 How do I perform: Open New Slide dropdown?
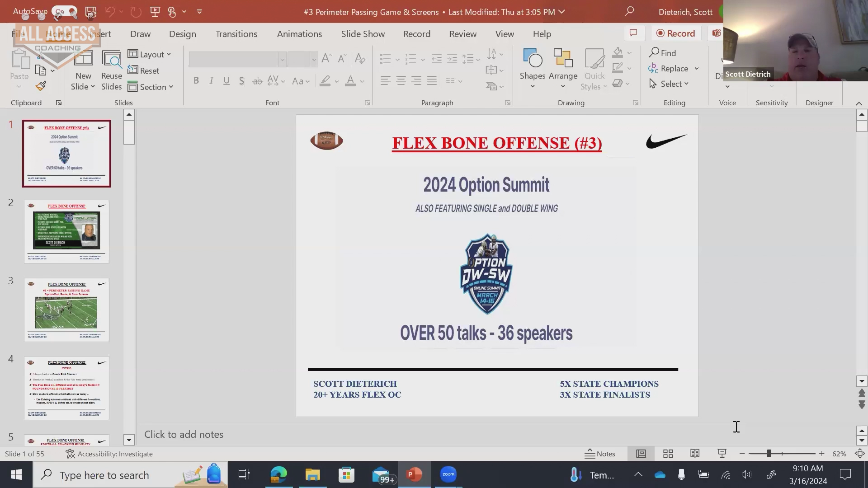[x=83, y=81]
